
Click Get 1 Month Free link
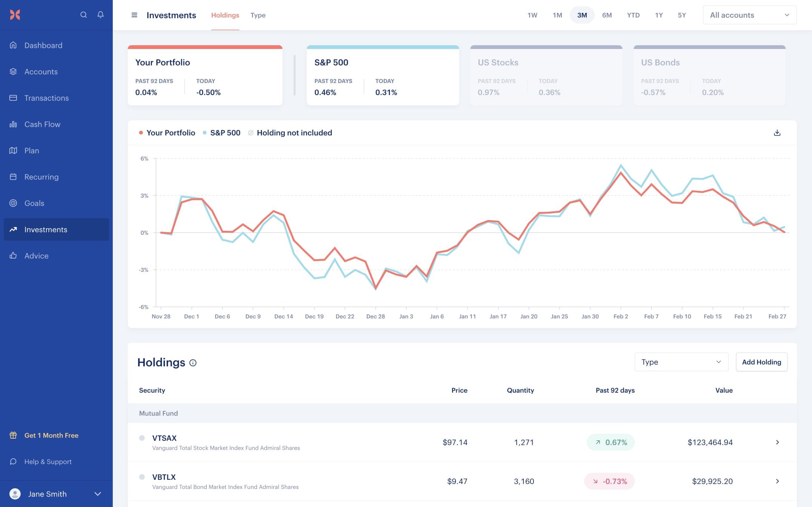pyautogui.click(x=51, y=435)
